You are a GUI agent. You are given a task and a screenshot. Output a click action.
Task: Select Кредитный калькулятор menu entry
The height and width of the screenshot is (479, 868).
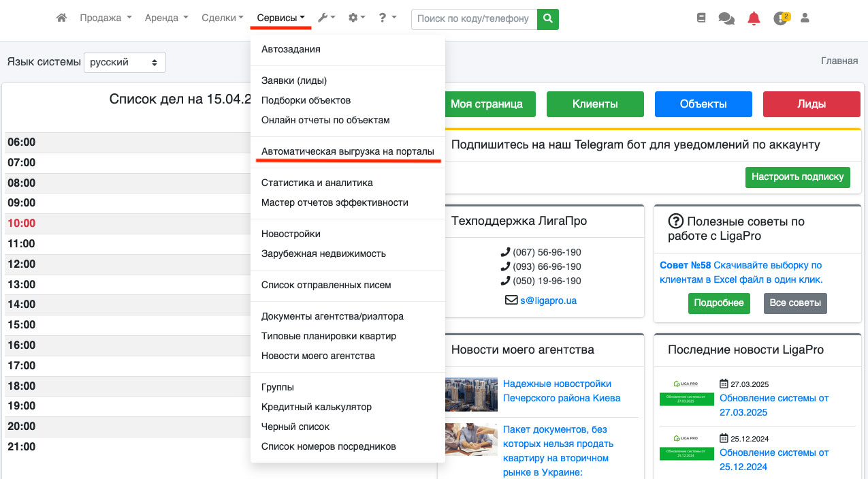coord(317,407)
